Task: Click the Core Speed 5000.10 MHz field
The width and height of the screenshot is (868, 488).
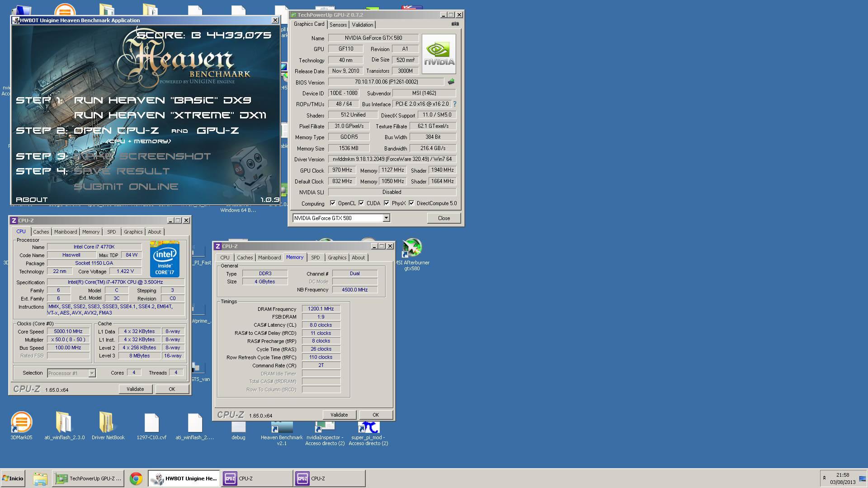Action: [x=68, y=331]
